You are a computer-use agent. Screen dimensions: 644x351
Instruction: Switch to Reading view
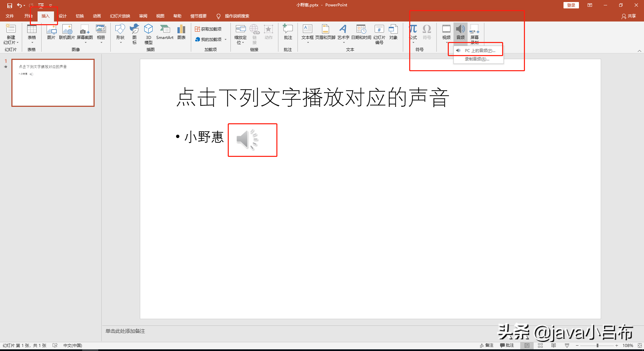tap(554, 345)
